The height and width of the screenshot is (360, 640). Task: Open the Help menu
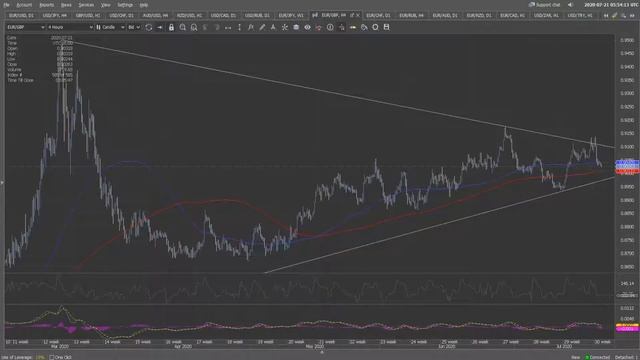144,5
